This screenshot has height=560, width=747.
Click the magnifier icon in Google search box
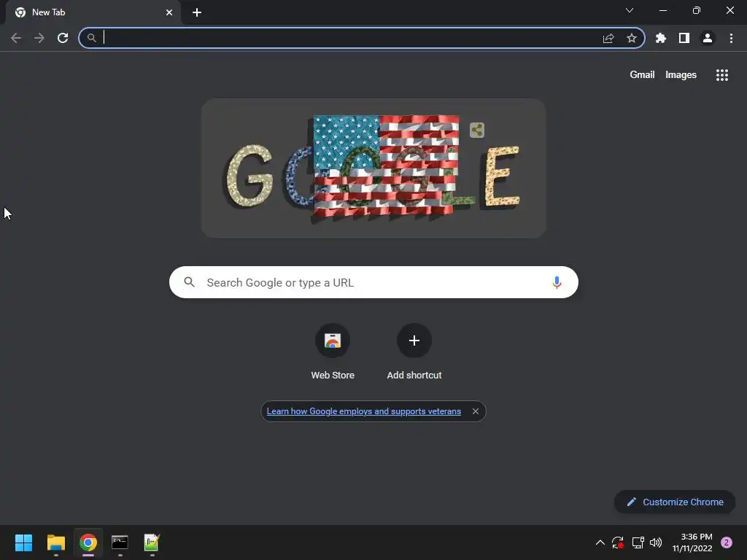click(x=189, y=282)
